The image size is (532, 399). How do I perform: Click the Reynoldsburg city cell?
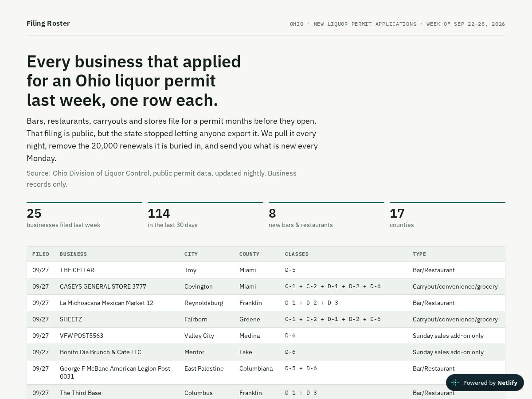point(204,303)
